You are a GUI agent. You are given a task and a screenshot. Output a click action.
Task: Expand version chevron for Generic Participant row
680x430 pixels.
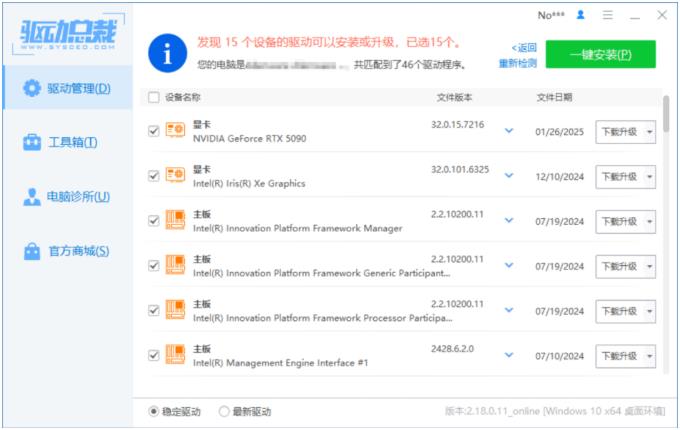pos(509,265)
